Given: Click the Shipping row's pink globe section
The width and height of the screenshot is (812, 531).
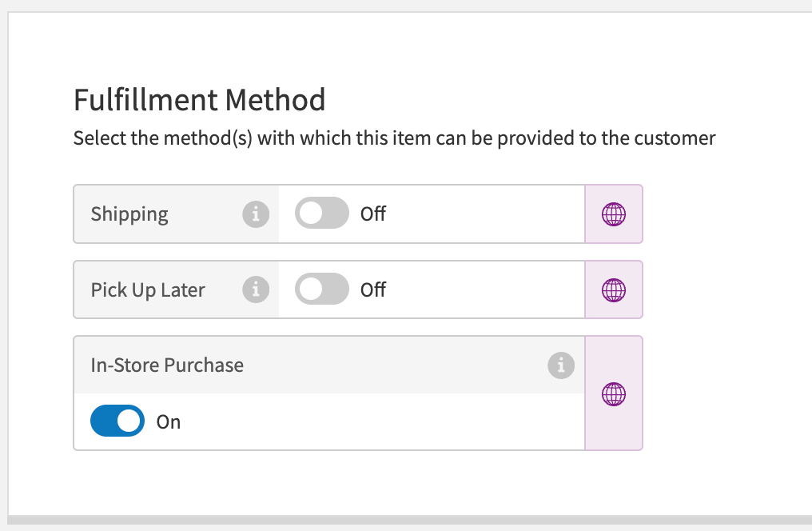Looking at the screenshot, I should (613, 214).
